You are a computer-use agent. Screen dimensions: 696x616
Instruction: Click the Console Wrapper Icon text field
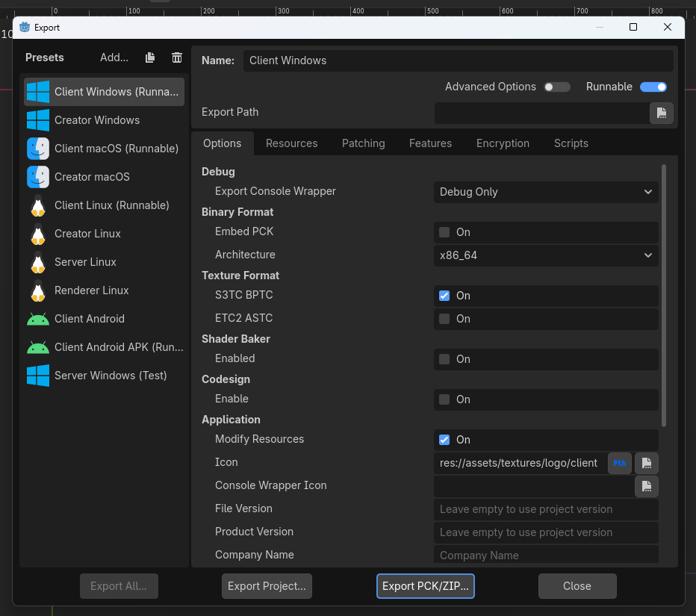point(533,486)
